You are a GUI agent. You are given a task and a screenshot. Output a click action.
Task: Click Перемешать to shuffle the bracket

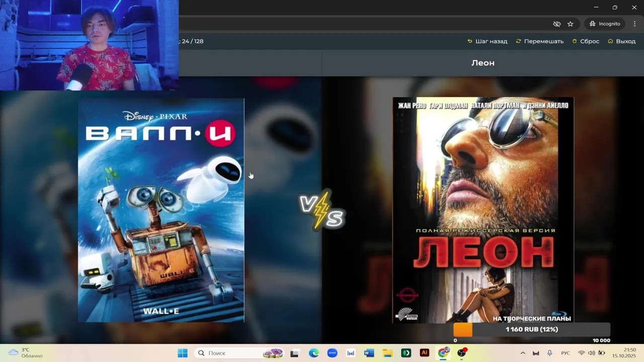[x=540, y=41]
